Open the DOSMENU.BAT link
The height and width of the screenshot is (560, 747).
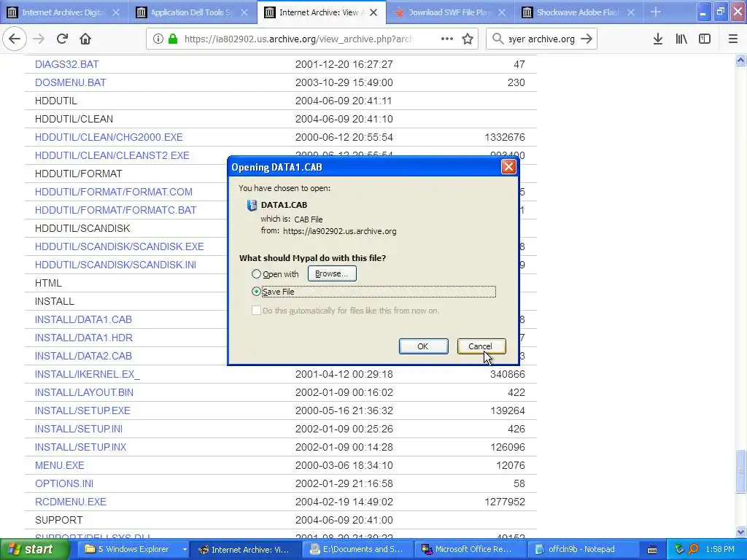tap(70, 82)
